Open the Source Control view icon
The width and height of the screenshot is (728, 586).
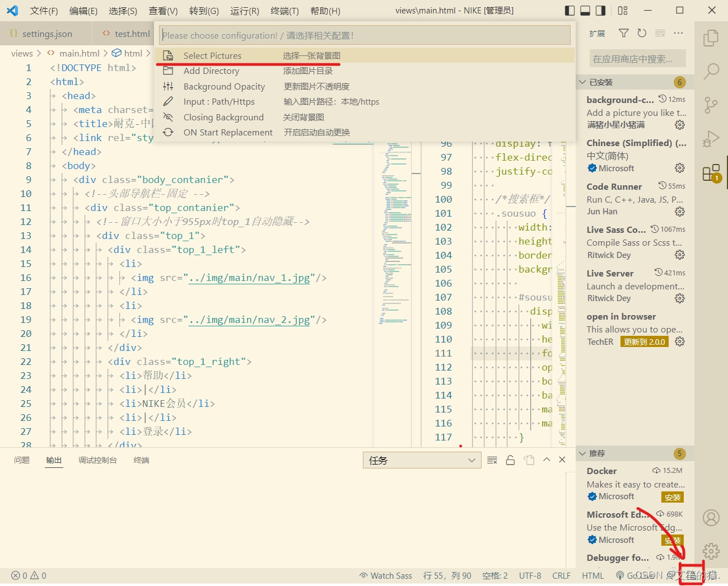click(711, 105)
